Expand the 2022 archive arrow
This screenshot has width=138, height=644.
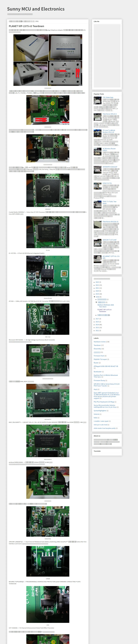pos(94,285)
